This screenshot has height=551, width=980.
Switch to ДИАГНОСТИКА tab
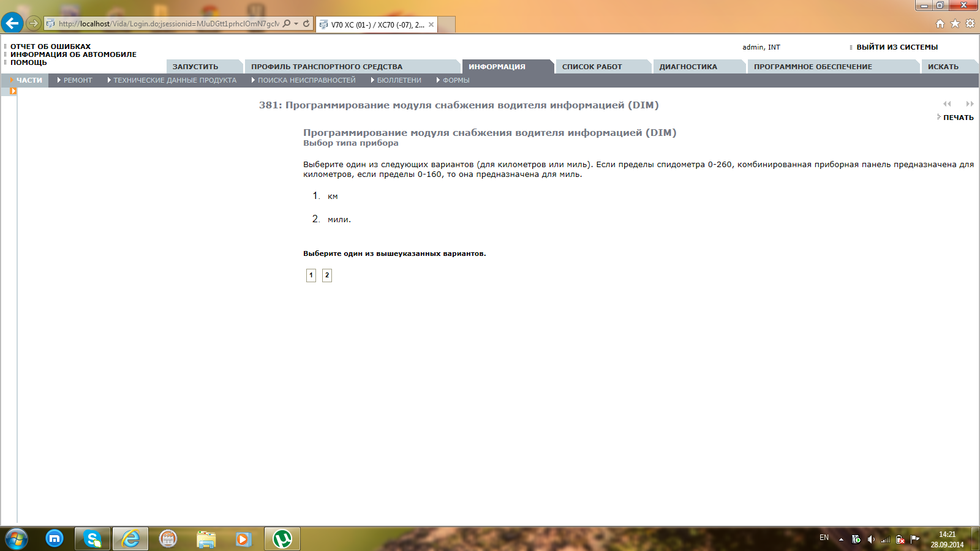[x=688, y=67]
